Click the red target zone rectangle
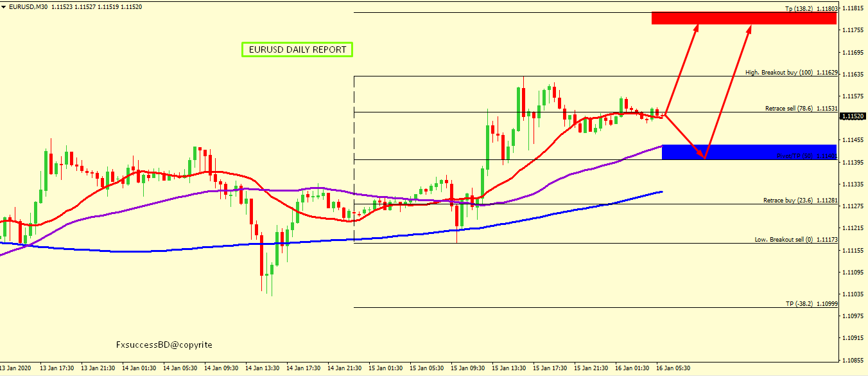Screen dimensions: 868x376 pos(743,18)
